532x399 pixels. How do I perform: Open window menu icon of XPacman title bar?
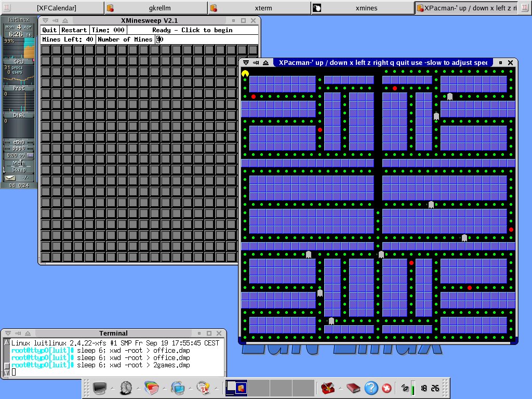click(246, 62)
